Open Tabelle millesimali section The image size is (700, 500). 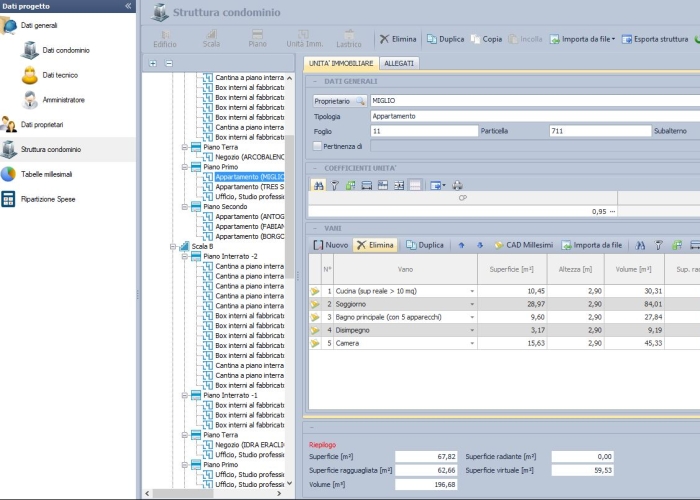(37, 174)
